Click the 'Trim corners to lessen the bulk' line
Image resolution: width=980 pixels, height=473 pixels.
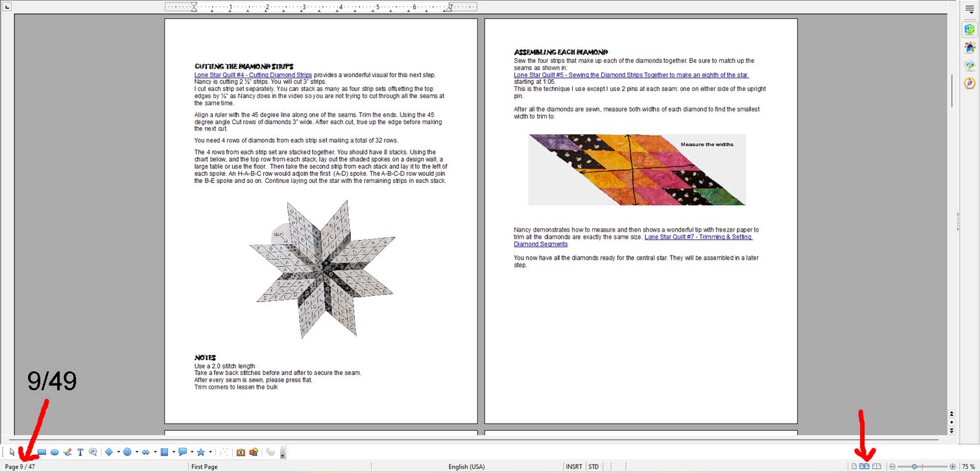(236, 387)
